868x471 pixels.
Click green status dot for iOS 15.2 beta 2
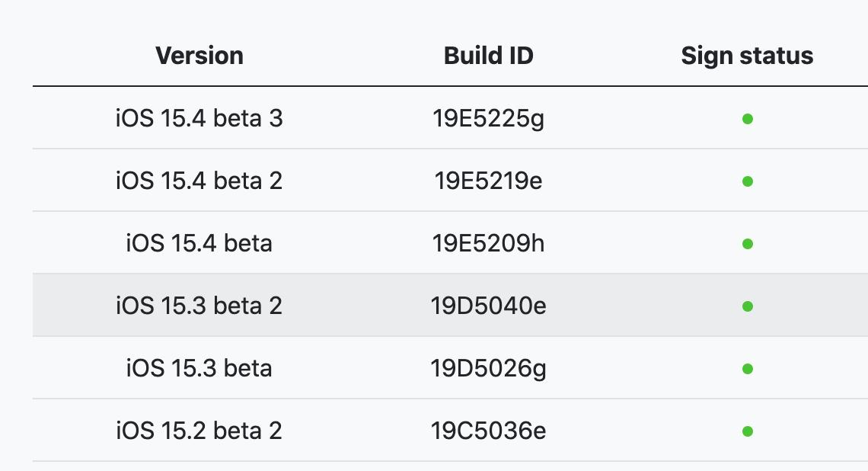pos(747,431)
